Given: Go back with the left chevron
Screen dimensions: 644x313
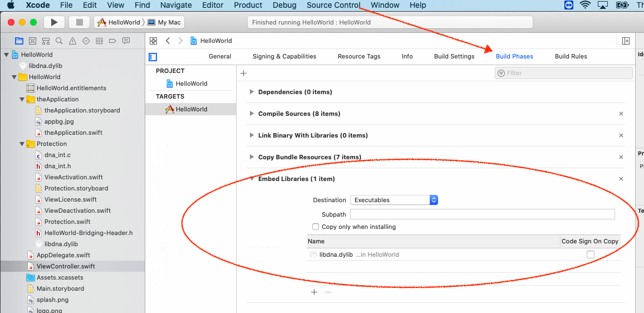Looking at the screenshot, I should coord(168,41).
